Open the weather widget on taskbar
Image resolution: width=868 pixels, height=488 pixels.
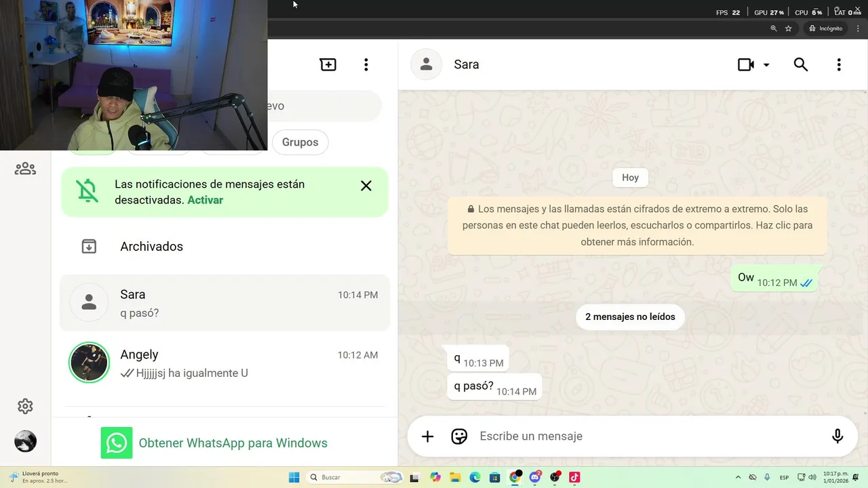click(39, 477)
